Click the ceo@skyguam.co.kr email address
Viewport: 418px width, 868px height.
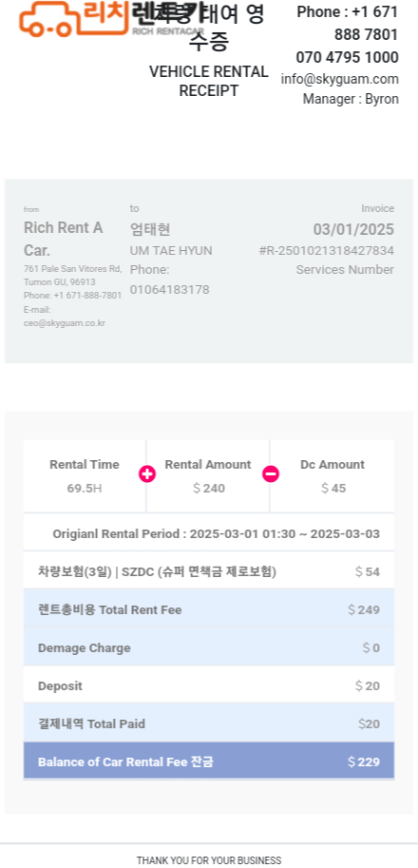point(65,323)
